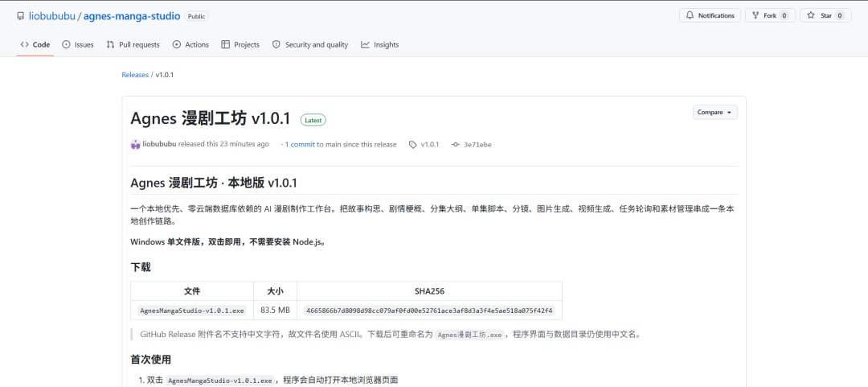The width and height of the screenshot is (868, 387).
Task: Click the bell icon in Notifications
Action: pos(690,15)
